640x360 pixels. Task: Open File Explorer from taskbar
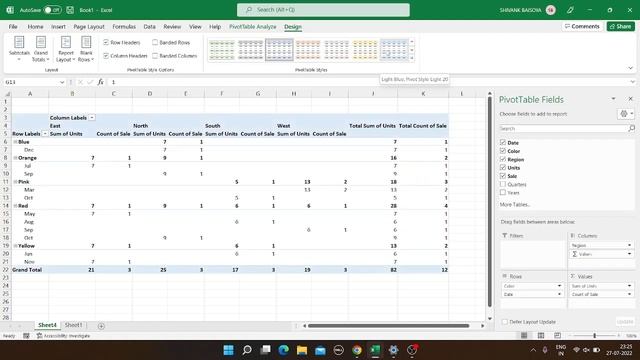tap(302, 350)
